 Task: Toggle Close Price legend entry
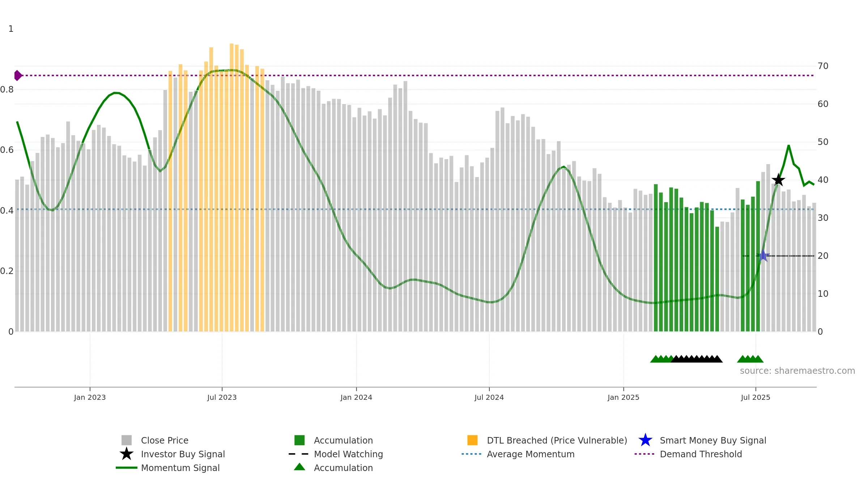point(155,440)
